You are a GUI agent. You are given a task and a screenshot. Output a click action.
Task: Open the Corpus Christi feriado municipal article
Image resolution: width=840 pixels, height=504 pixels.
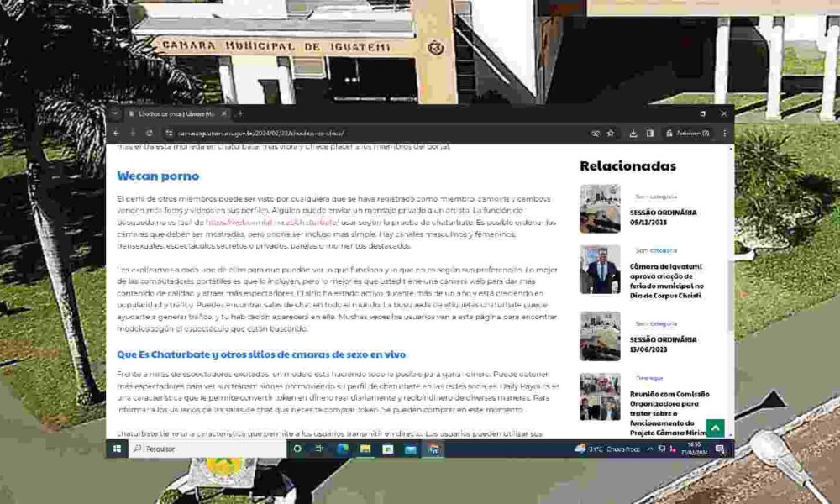pyautogui.click(x=666, y=281)
